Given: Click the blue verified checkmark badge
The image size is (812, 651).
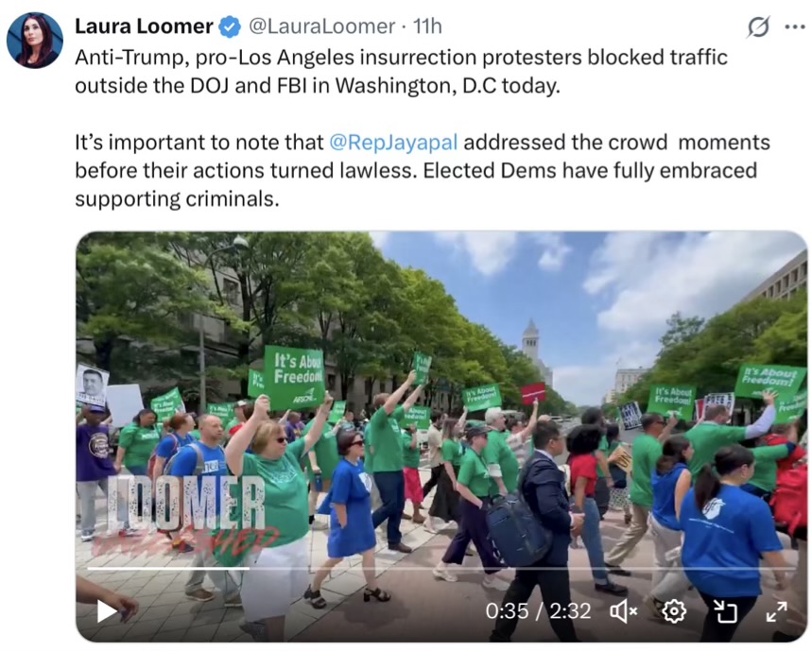Looking at the screenshot, I should click(x=230, y=26).
